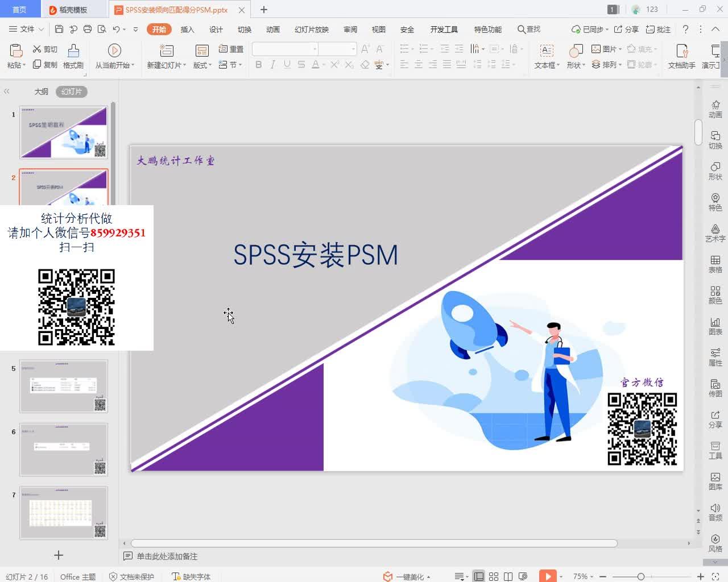
Task: Toggle Italic formatting on the ribbon
Action: (x=271, y=65)
